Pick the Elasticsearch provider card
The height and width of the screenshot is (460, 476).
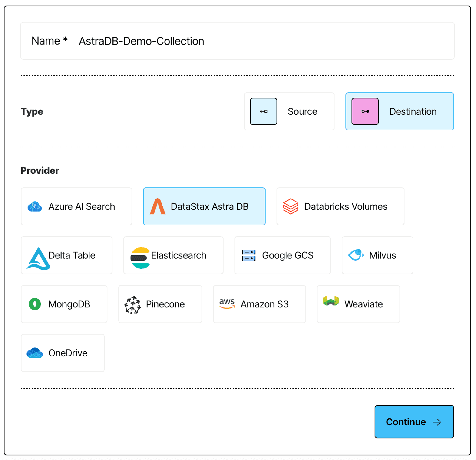click(x=173, y=255)
